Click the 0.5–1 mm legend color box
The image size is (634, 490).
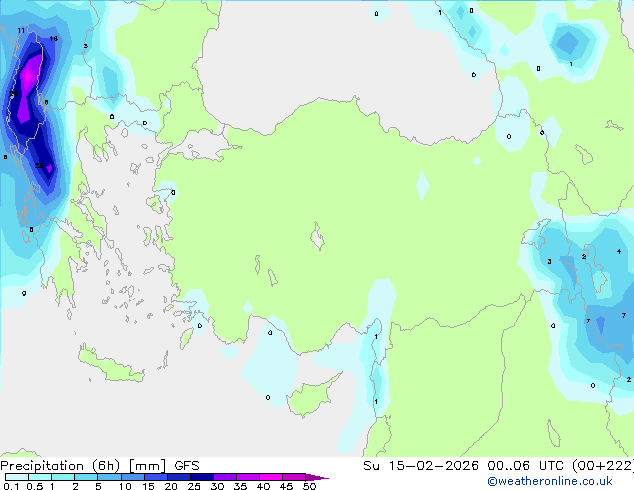[40, 477]
